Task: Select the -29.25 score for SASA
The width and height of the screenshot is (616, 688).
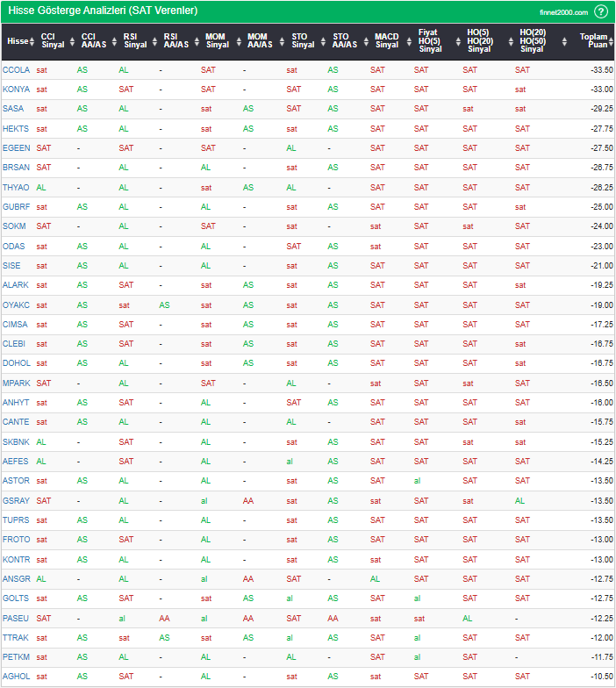Action: (x=602, y=109)
